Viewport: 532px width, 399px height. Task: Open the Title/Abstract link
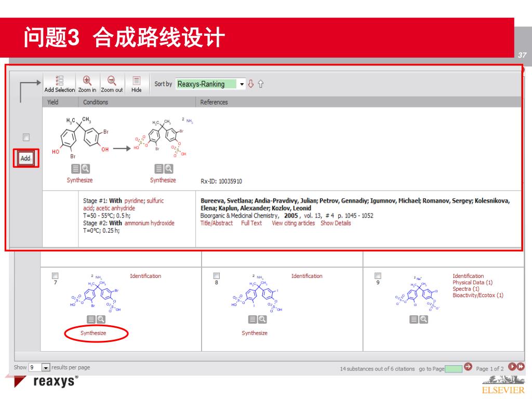(x=217, y=223)
